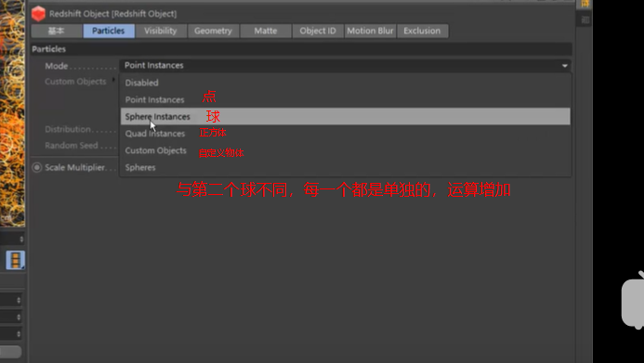Select Quad Instances in the Mode list

(345, 134)
